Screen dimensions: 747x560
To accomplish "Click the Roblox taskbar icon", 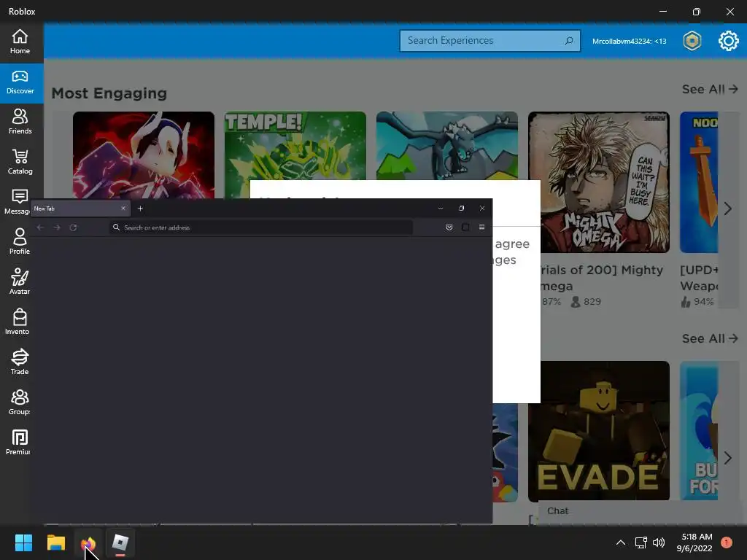I will pyautogui.click(x=120, y=542).
